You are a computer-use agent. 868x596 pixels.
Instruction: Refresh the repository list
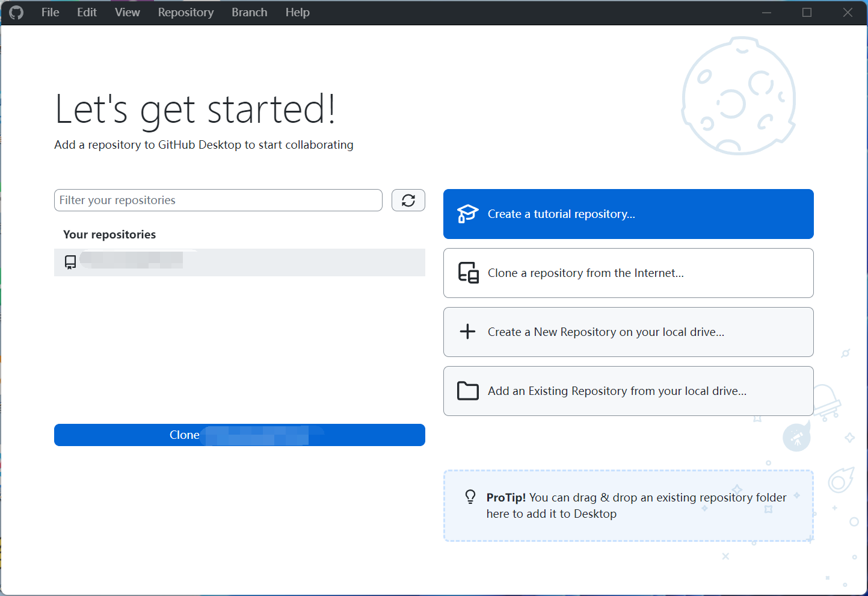pyautogui.click(x=408, y=200)
